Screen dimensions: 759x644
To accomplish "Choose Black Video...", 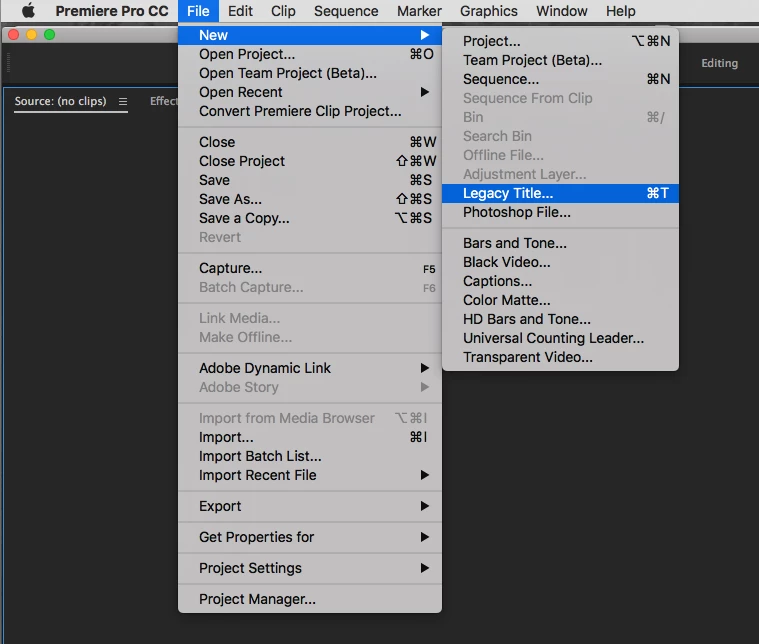I will coord(561,262).
